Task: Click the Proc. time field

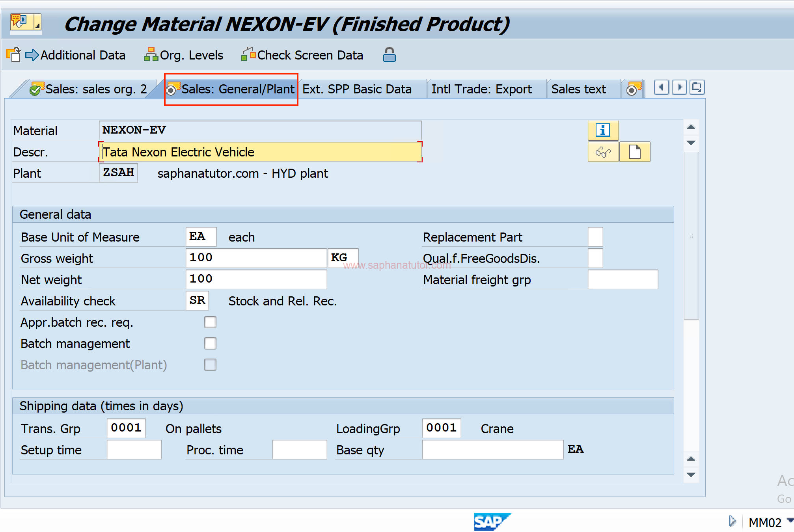Action: coord(300,450)
